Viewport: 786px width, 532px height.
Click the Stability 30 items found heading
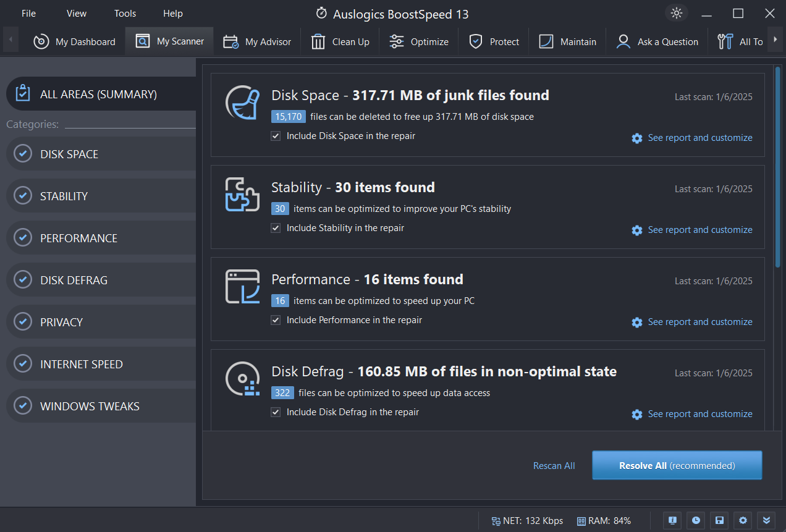click(x=353, y=187)
